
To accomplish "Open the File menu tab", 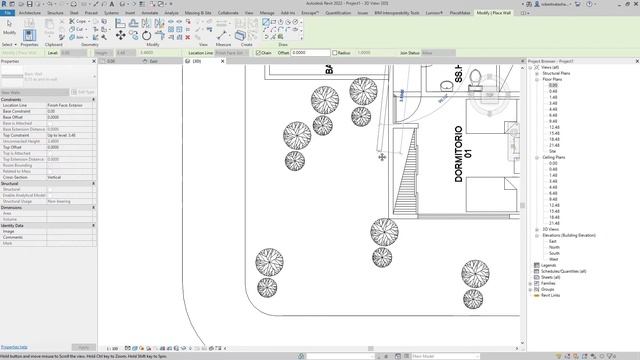I will point(7,13).
